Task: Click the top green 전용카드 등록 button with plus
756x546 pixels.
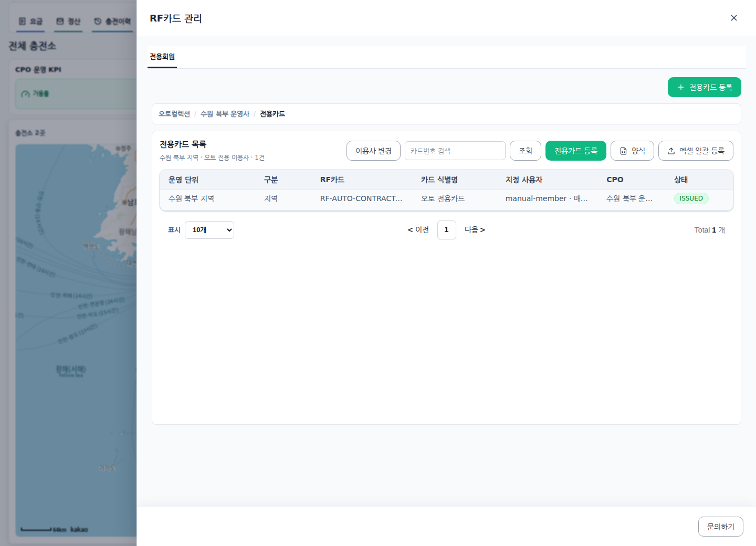Action: click(705, 87)
